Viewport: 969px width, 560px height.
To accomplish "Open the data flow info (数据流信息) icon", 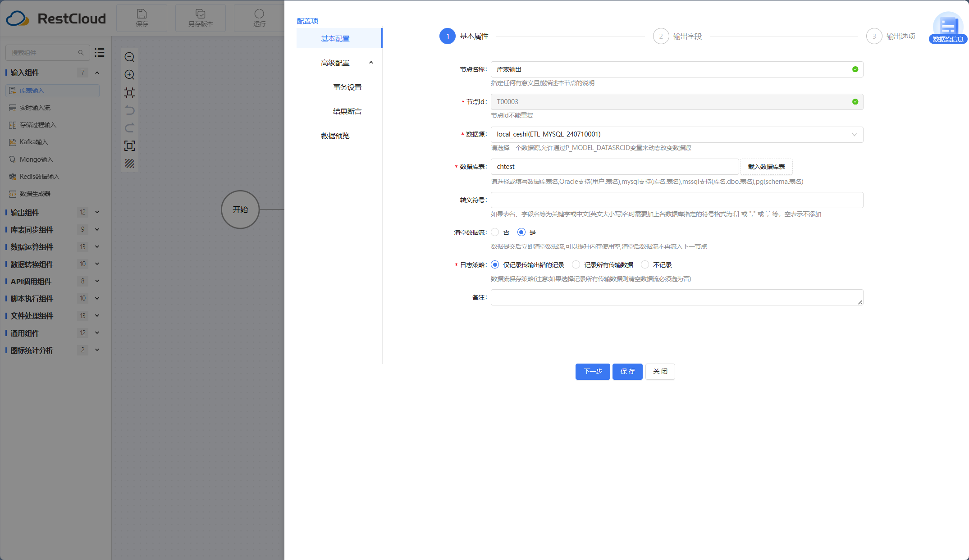I will point(948,28).
